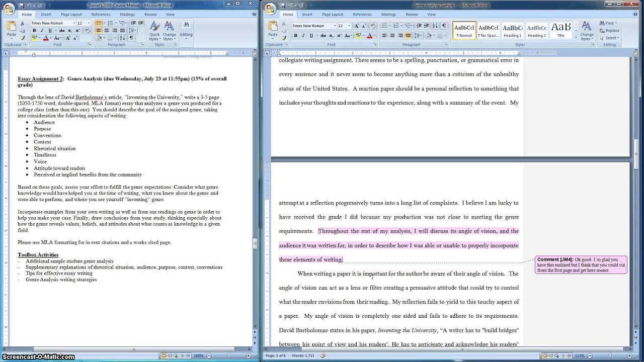Paste clipboard in Course Manual window
This screenshot has height=362, width=644.
point(11,29)
